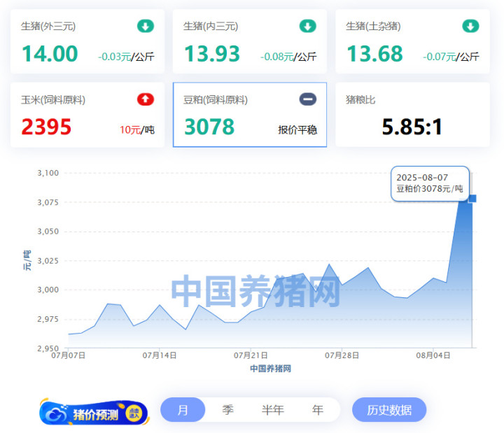Click the 2025-08-07 tooltip box
504x433 pixels.
click(x=430, y=183)
